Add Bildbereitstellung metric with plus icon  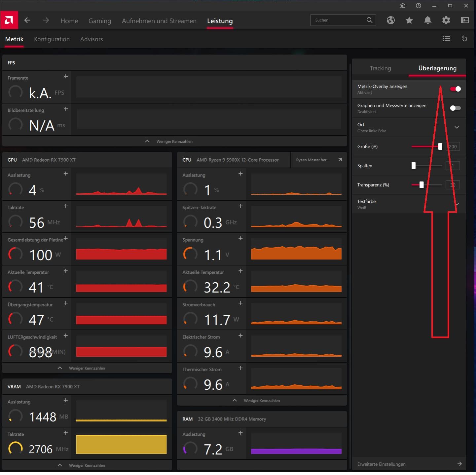[65, 109]
